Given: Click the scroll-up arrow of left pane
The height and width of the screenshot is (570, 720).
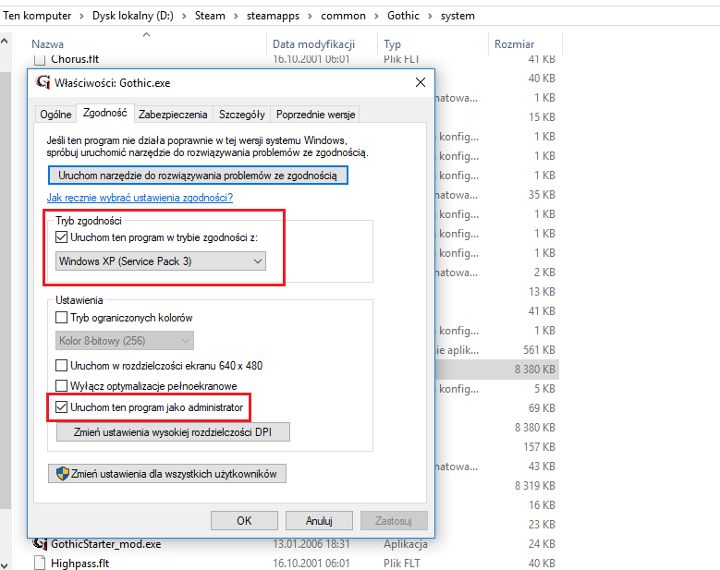Looking at the screenshot, I should point(4,41).
